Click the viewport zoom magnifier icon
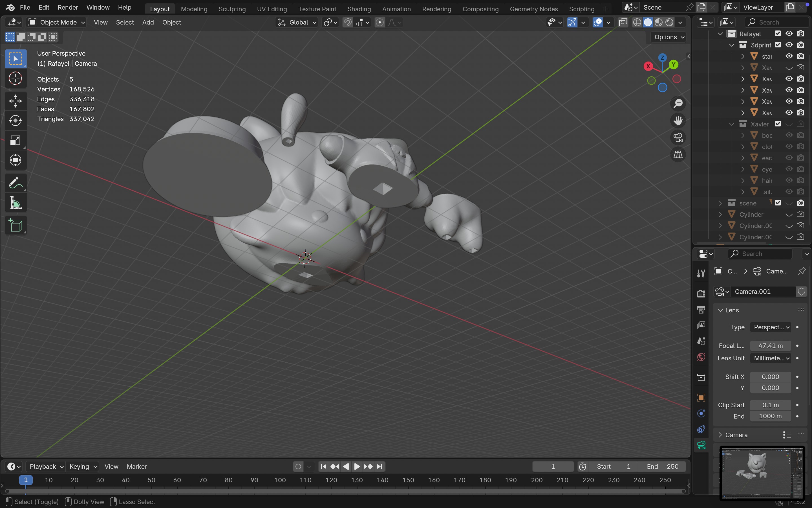The width and height of the screenshot is (812, 508). (678, 104)
